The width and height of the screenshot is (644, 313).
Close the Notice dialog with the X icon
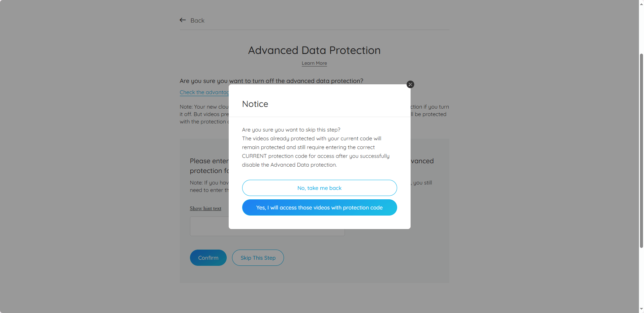pos(410,84)
